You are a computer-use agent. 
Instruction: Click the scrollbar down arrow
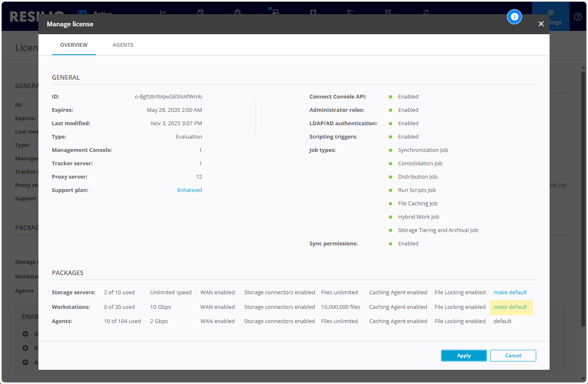pos(583,379)
